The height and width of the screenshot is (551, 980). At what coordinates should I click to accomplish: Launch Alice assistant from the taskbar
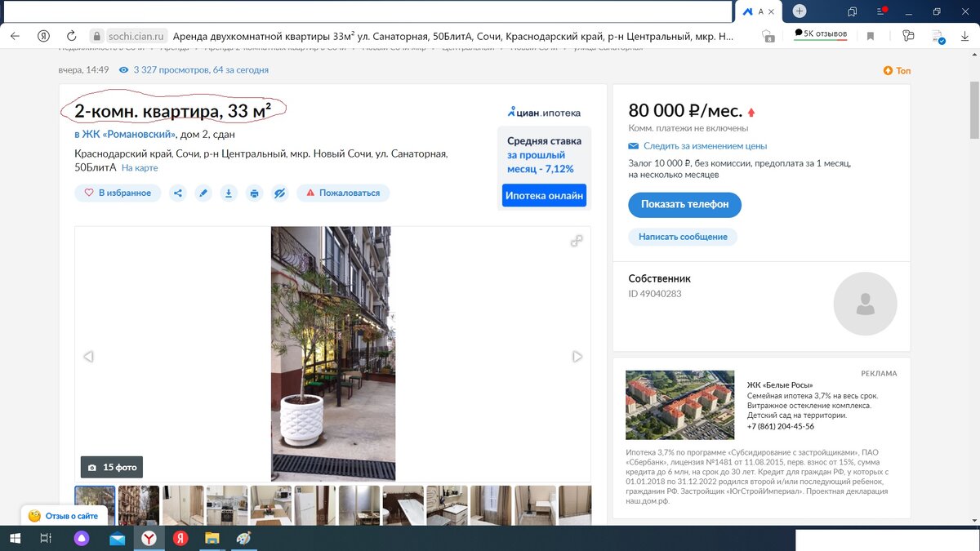(81, 539)
